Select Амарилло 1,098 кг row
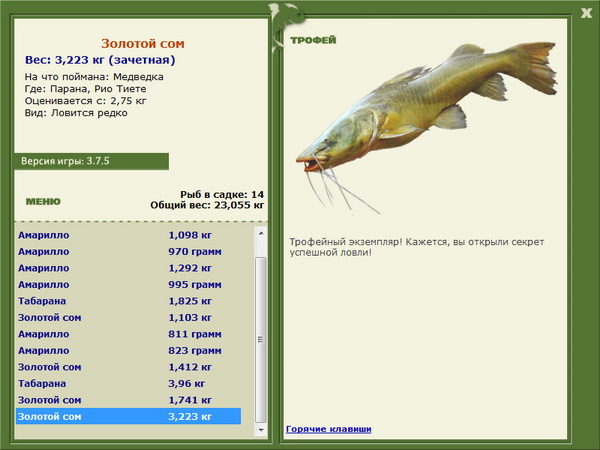The image size is (600, 450). pos(129,235)
